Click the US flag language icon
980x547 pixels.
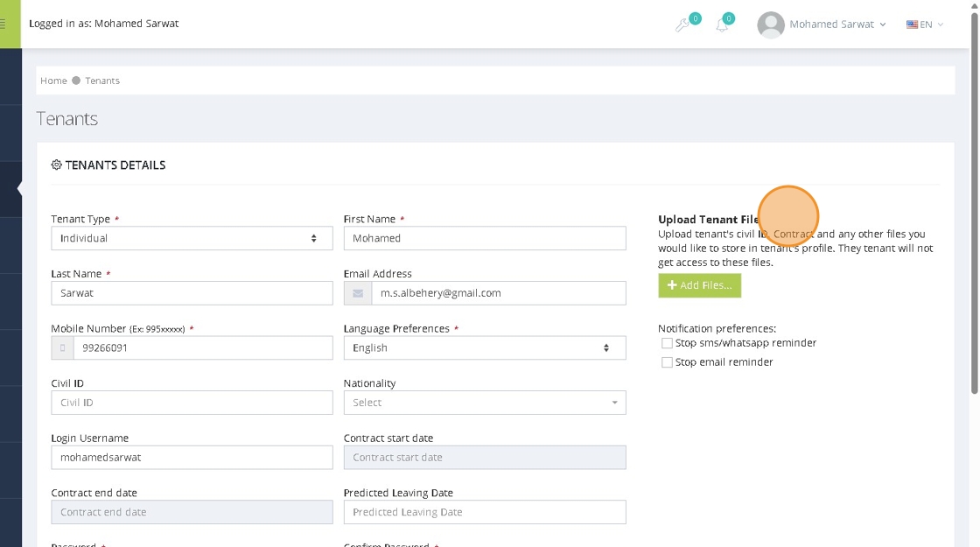(x=912, y=25)
